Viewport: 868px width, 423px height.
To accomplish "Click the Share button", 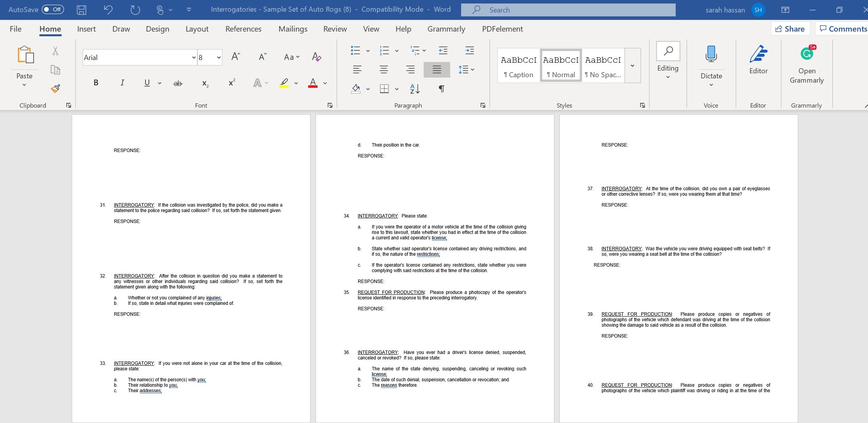I will [790, 28].
